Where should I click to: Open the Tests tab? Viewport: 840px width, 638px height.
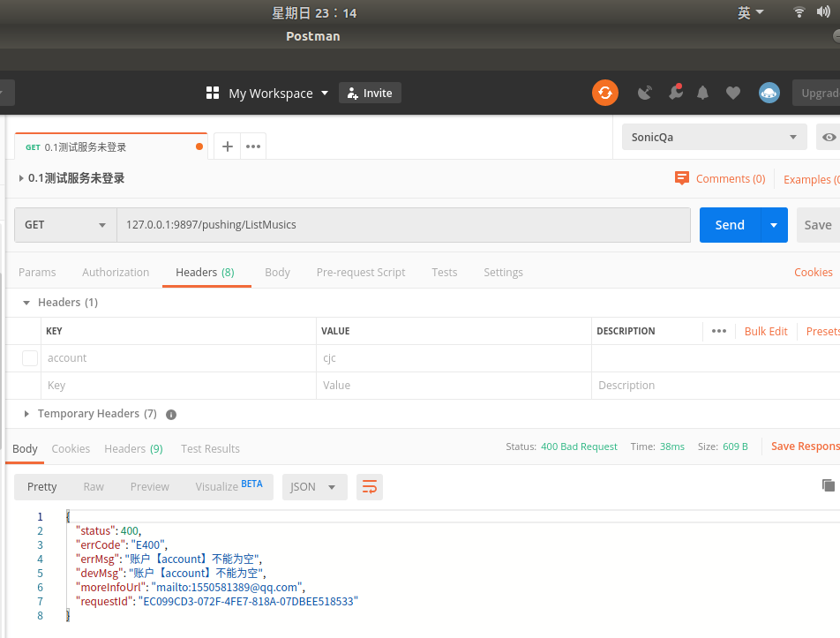click(445, 272)
